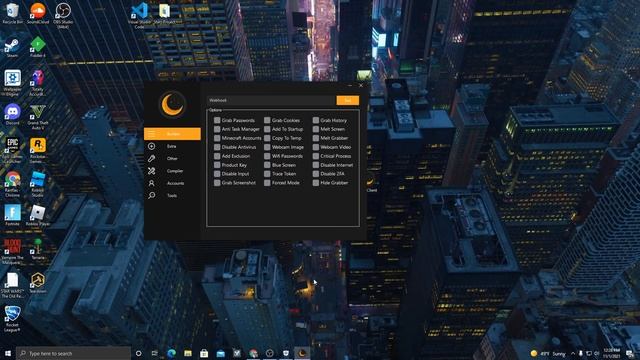Toggle the Grab Screenshot checkbox
Screen dimensions: 640x360
point(217,183)
